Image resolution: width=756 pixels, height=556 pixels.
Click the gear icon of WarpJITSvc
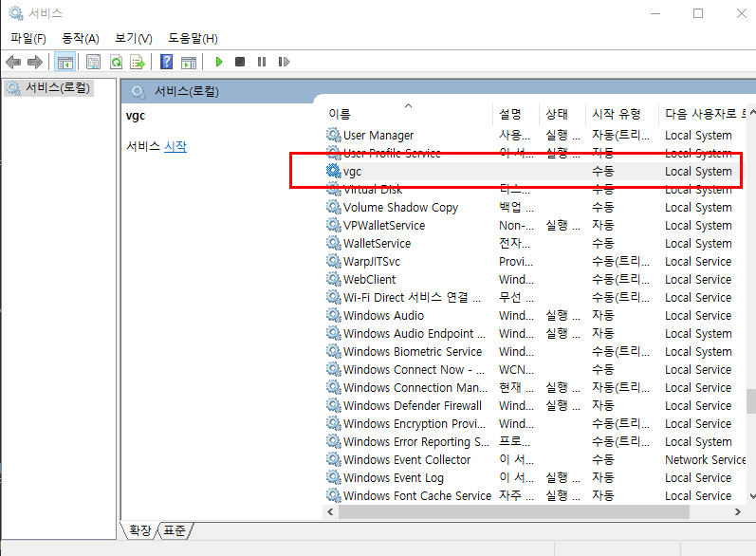click(334, 260)
